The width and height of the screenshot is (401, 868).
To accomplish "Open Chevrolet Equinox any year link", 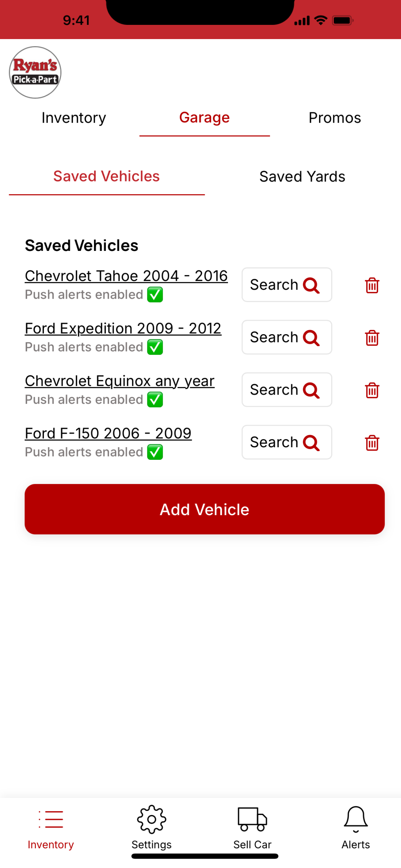I will [x=120, y=381].
